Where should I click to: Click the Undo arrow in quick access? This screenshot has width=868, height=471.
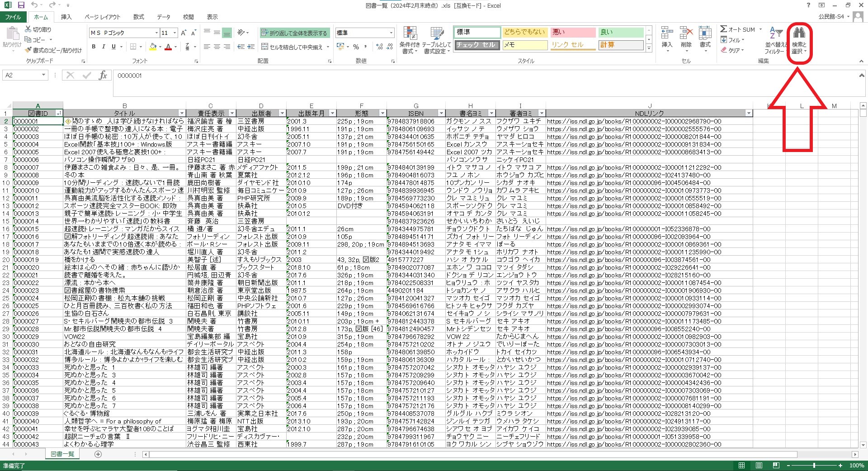click(34, 5)
